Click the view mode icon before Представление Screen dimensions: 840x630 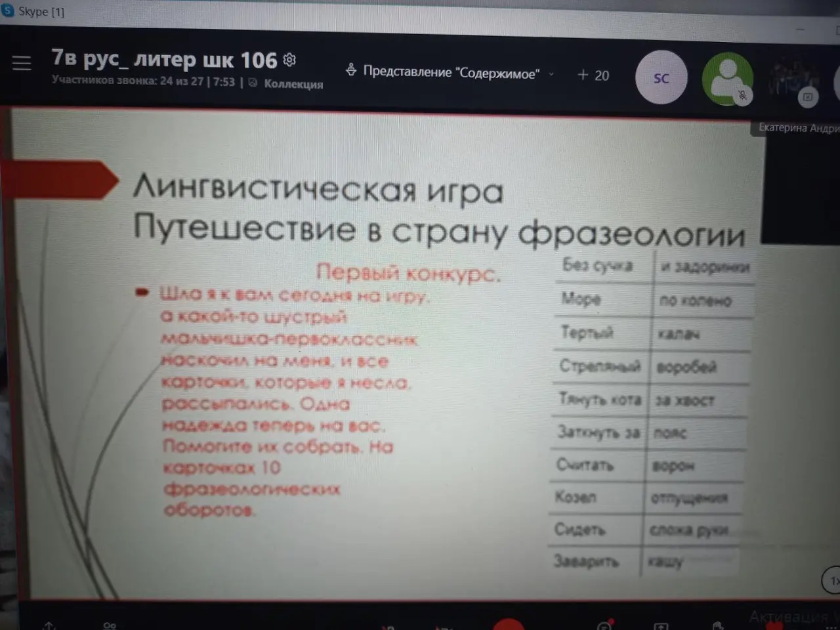tap(351, 70)
